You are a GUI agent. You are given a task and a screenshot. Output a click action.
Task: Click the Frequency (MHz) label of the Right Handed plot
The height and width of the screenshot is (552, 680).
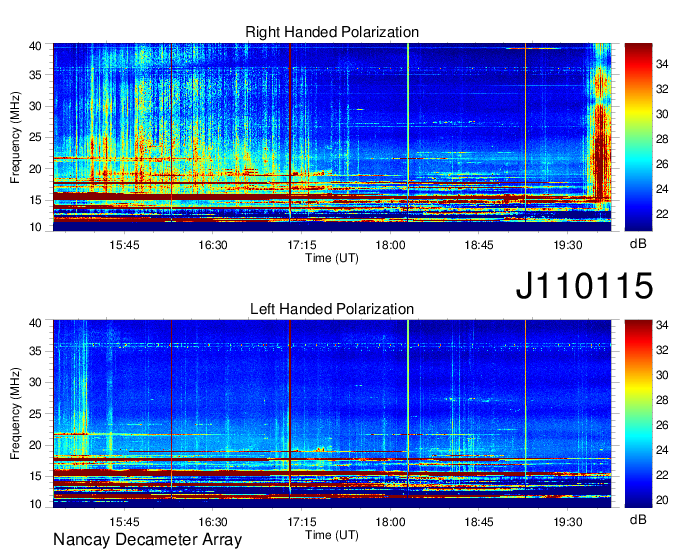coord(15,137)
